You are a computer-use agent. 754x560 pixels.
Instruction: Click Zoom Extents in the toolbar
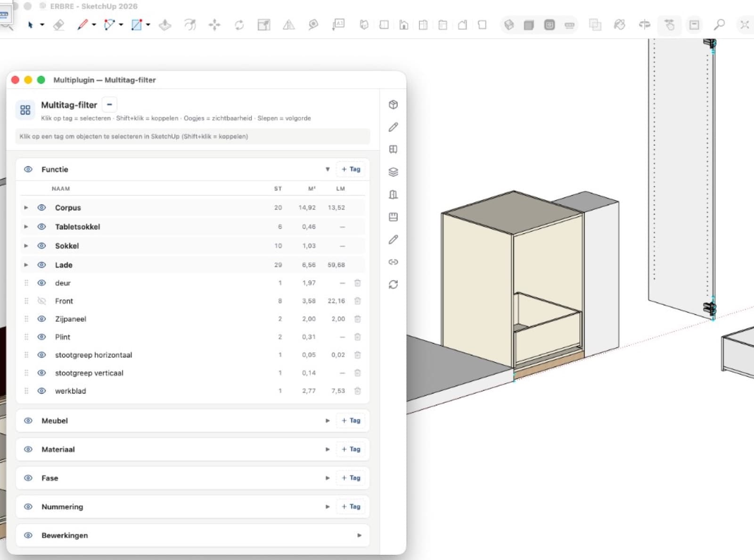pos(745,24)
